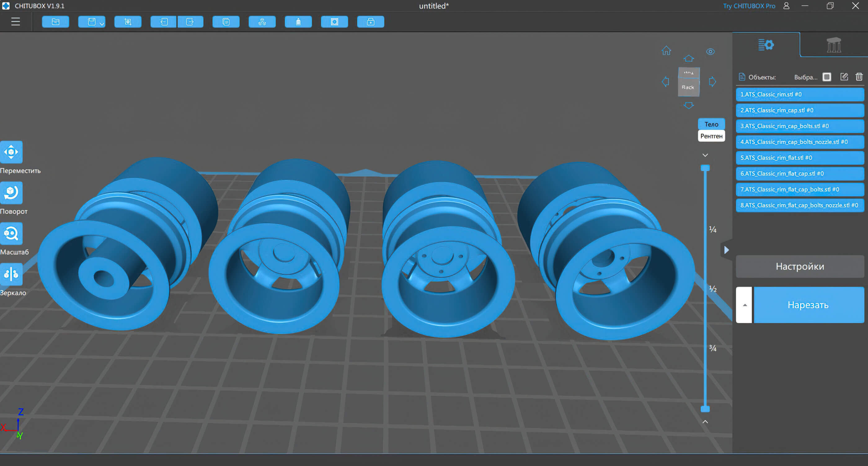Toggle the eye view mode icon
The width and height of the screenshot is (868, 466).
coord(710,52)
